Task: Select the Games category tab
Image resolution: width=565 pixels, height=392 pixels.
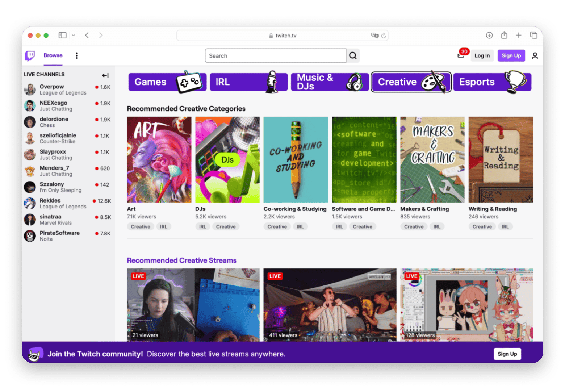Action: [167, 82]
